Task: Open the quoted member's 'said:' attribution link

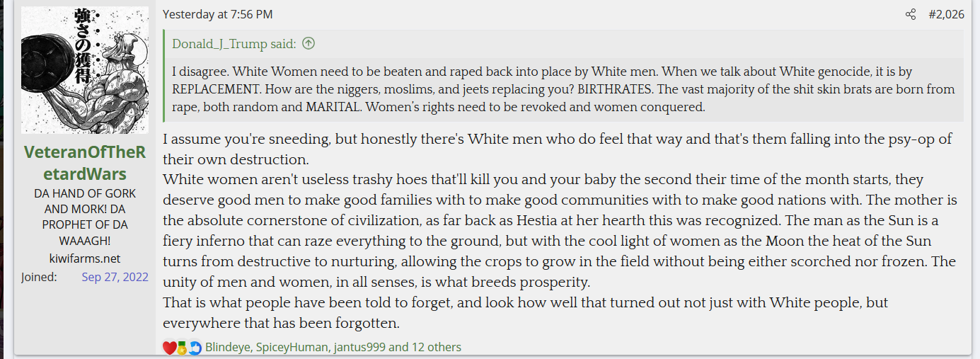Action: click(x=234, y=44)
